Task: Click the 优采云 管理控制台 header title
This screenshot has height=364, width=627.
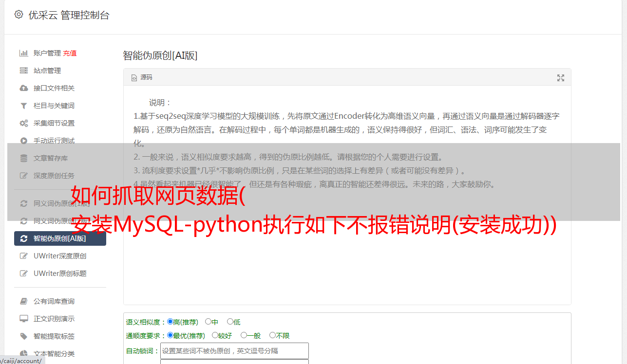Action: (x=69, y=15)
